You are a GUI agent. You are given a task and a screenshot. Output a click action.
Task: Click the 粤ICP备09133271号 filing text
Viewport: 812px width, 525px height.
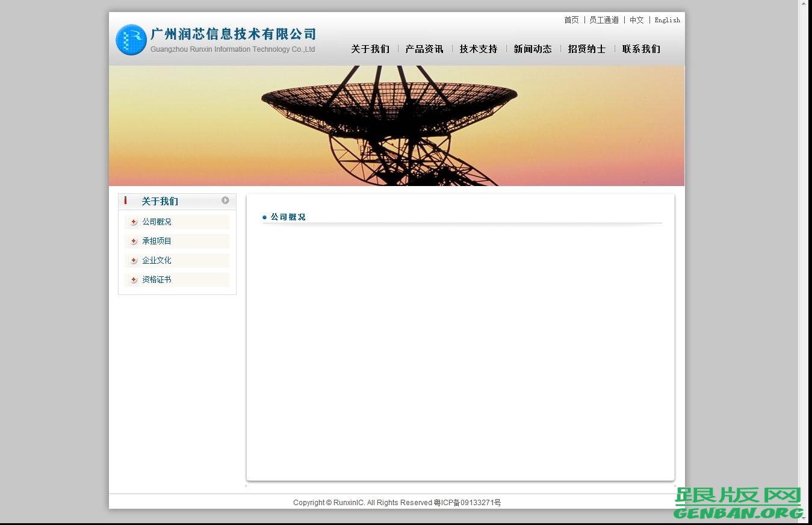(466, 503)
